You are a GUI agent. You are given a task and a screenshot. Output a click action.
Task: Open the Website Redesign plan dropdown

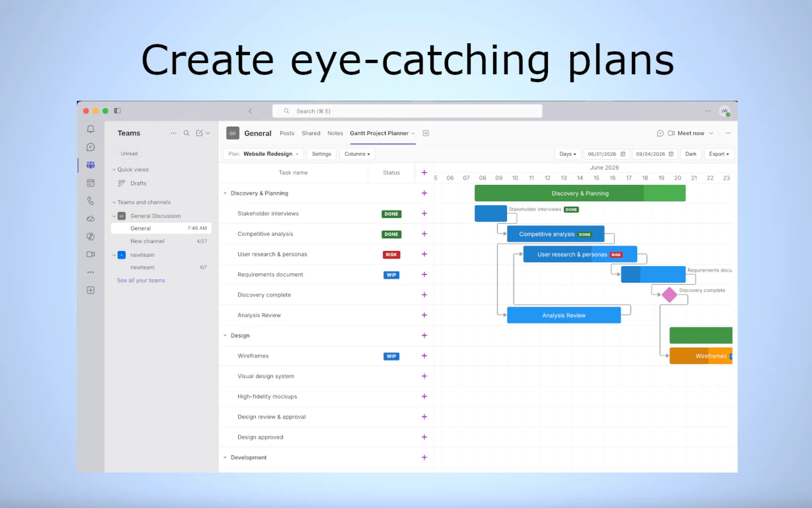pyautogui.click(x=263, y=154)
